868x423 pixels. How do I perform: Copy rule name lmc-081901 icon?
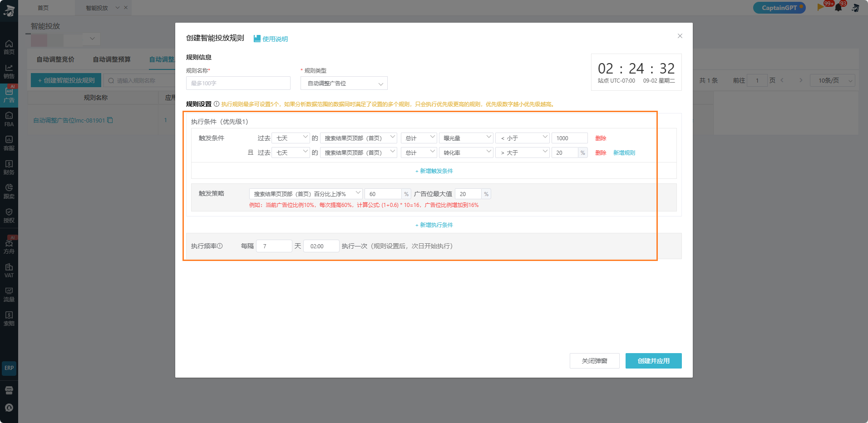(110, 120)
